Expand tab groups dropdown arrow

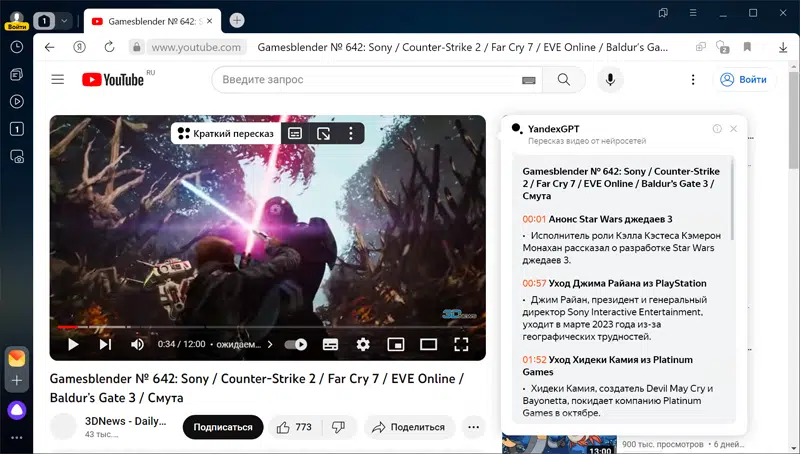(64, 21)
